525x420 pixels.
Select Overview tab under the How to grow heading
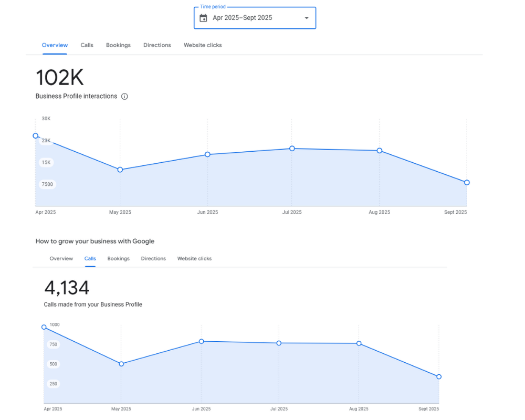point(61,259)
